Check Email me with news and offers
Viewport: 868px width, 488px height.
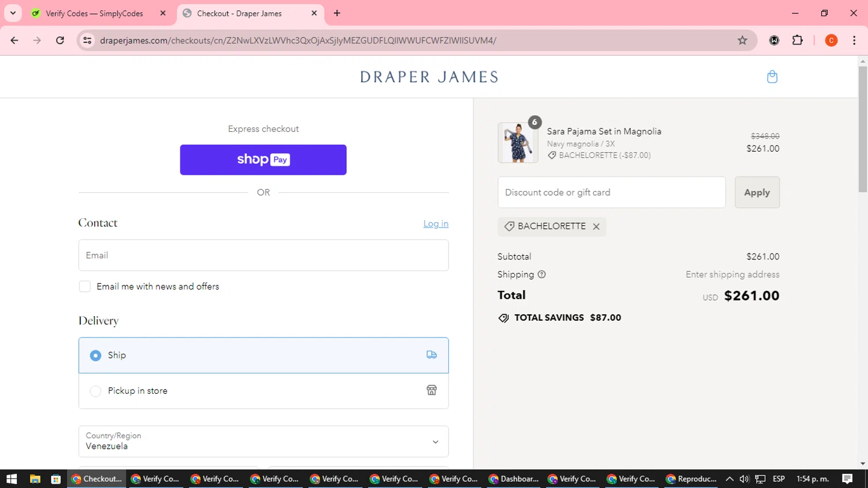click(84, 287)
